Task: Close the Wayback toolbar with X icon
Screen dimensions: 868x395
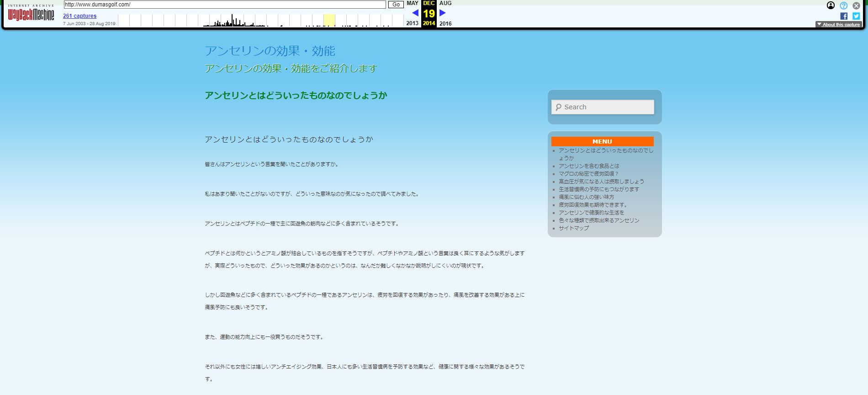Action: pyautogui.click(x=856, y=5)
